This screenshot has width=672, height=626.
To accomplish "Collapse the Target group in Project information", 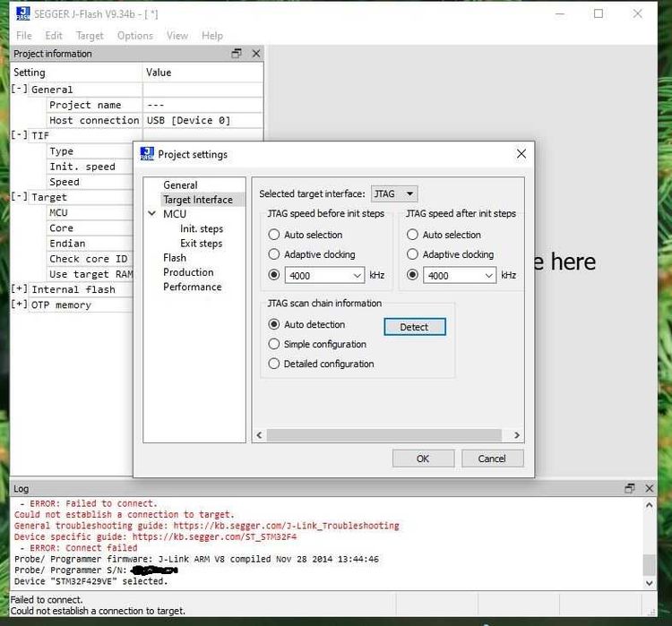I will pos(19,197).
